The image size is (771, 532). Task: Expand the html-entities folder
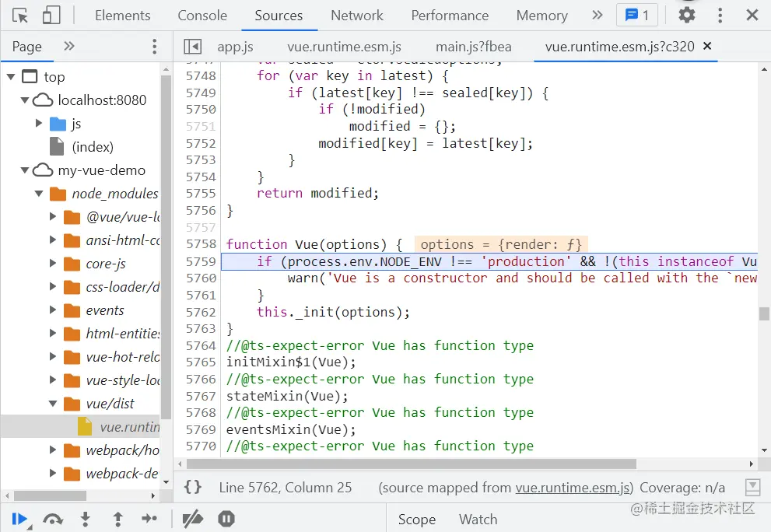(53, 333)
